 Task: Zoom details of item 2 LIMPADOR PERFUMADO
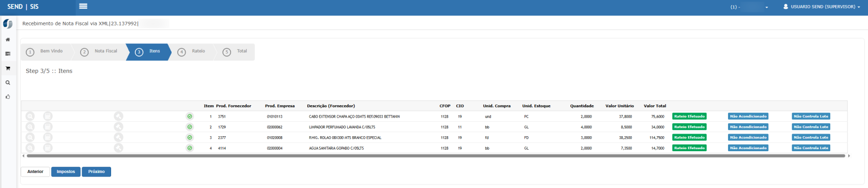30,127
